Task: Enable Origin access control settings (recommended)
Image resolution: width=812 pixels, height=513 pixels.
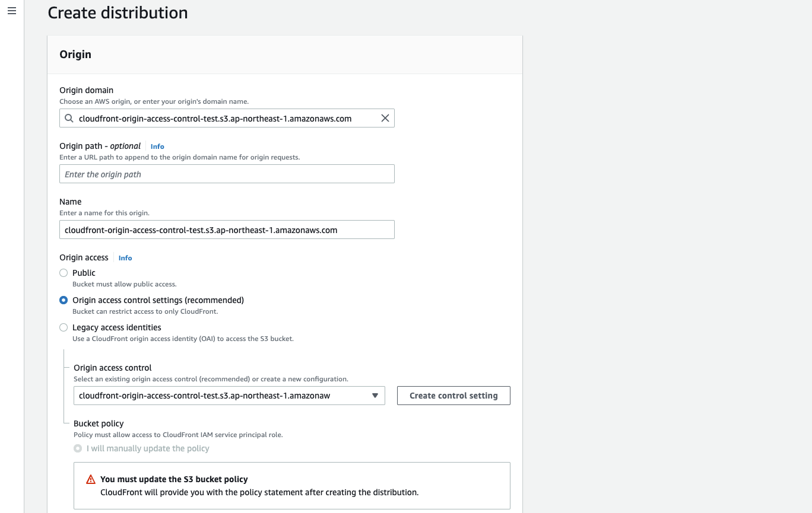Action: (64, 300)
